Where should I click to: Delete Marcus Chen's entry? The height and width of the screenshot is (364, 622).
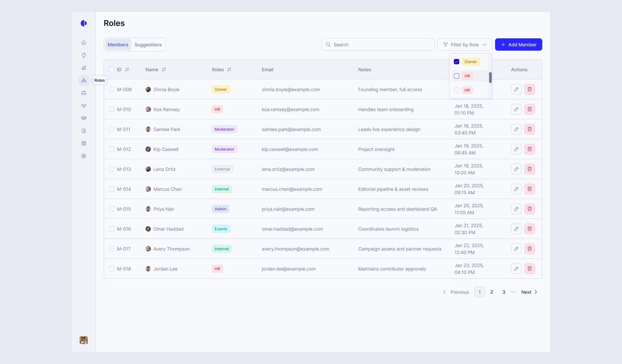(529, 189)
